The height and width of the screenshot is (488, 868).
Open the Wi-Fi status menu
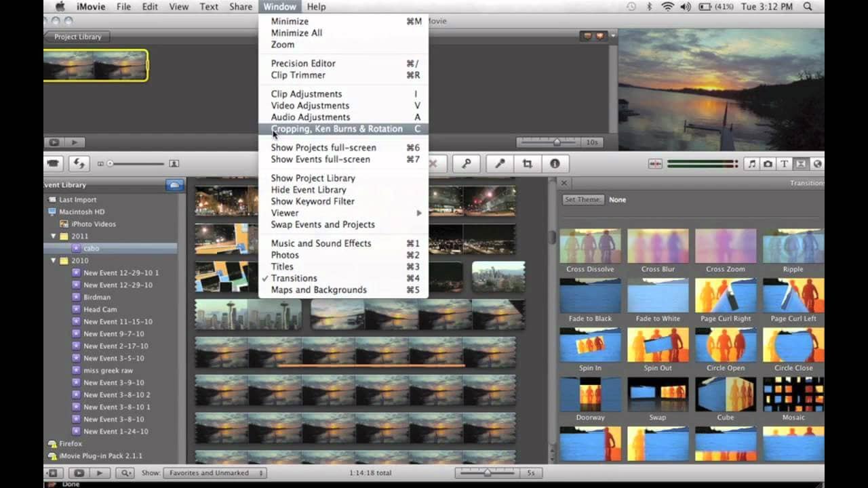tap(667, 7)
